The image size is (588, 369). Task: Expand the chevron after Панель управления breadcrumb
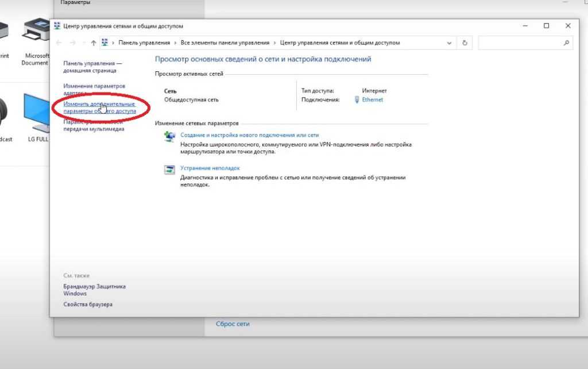coord(175,43)
